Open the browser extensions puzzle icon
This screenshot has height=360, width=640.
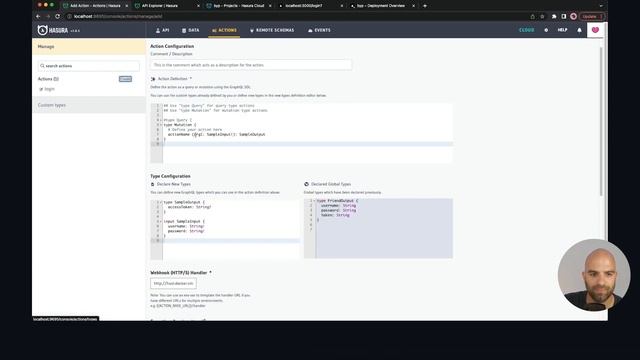point(554,16)
